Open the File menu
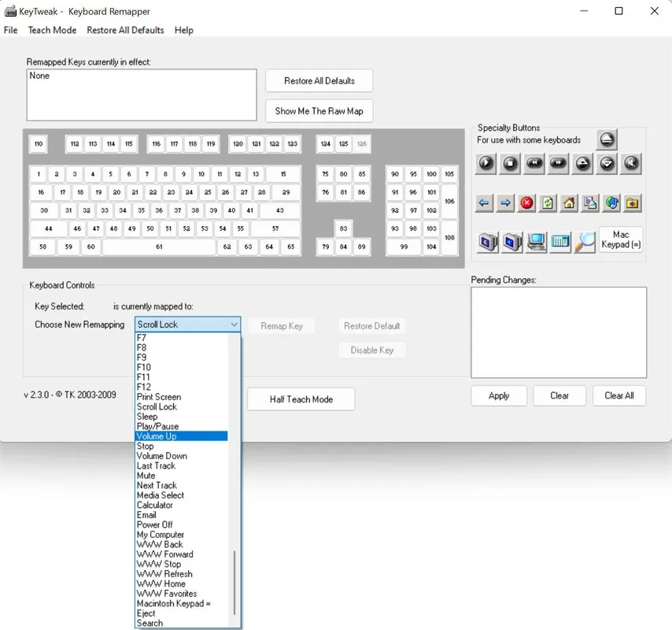This screenshot has height=630, width=672. [x=11, y=30]
